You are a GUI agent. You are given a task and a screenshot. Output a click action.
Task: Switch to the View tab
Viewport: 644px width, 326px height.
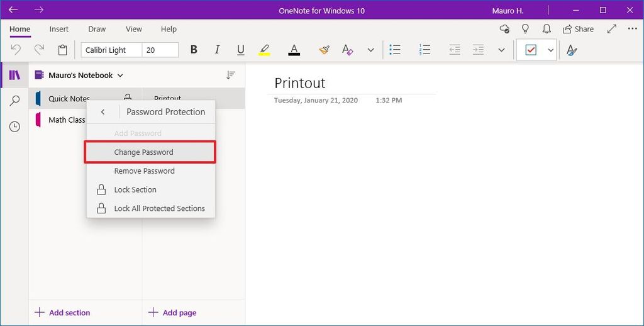pyautogui.click(x=134, y=29)
